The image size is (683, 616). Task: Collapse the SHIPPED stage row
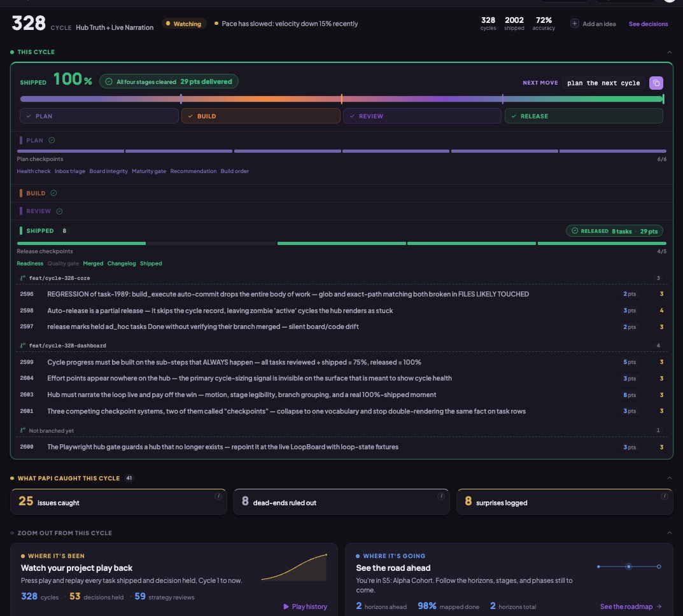tap(342, 231)
